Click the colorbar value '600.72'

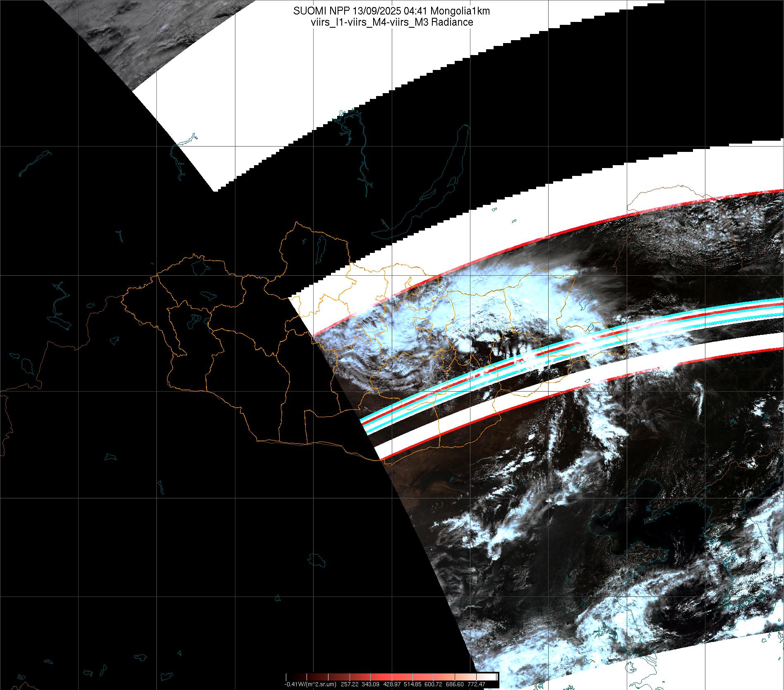(433, 684)
